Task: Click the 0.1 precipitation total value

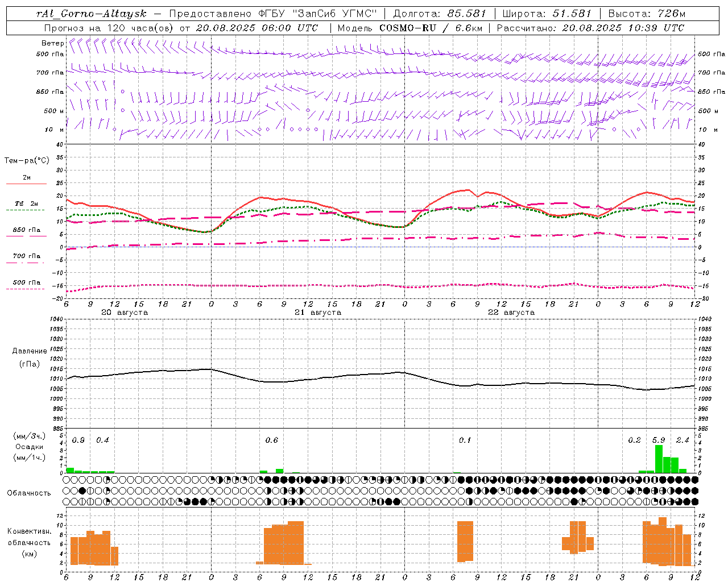Action: pyautogui.click(x=465, y=440)
